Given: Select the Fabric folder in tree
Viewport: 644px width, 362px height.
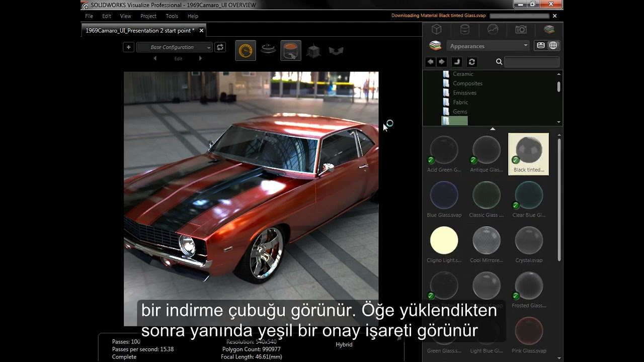Looking at the screenshot, I should [x=460, y=102].
